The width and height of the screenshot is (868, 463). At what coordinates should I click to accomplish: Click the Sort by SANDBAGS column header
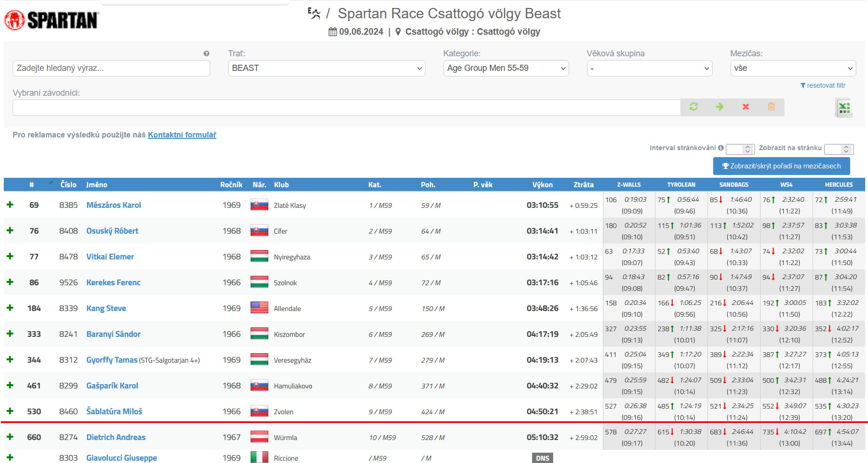tap(734, 185)
